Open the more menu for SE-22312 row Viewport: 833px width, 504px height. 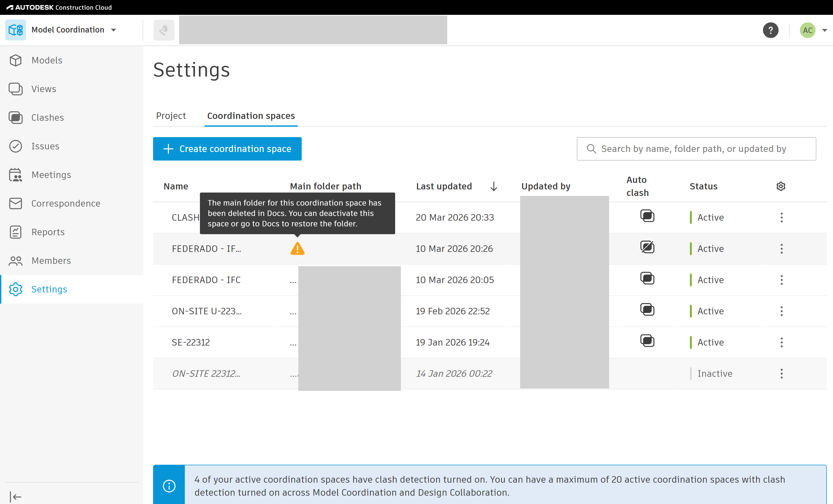click(782, 342)
